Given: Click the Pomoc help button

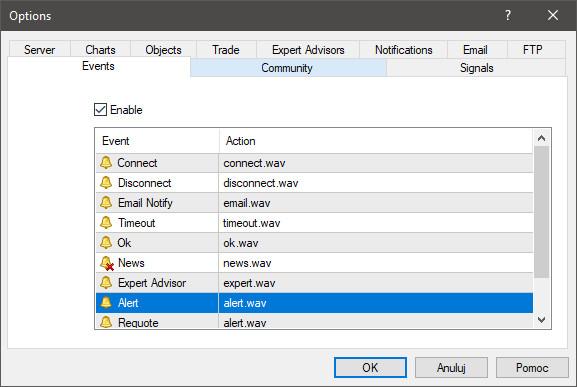Looking at the screenshot, I should click(x=532, y=368).
